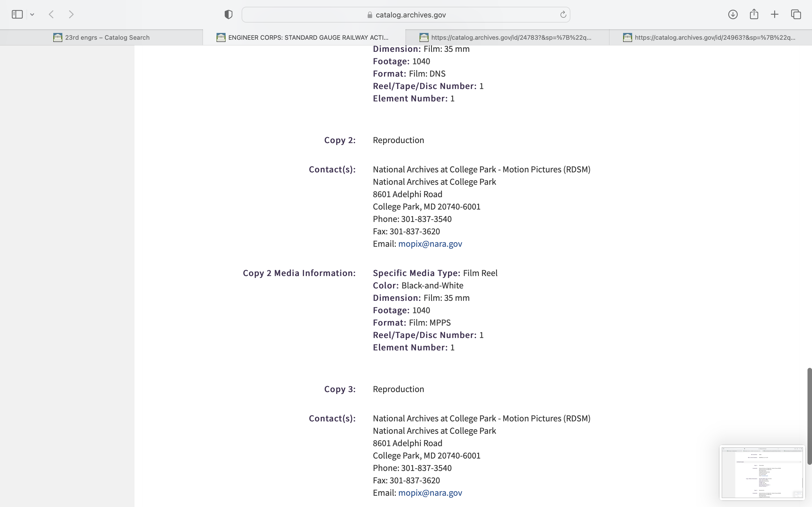Click Copy 2 mopix@nara.gov email link

pyautogui.click(x=430, y=244)
